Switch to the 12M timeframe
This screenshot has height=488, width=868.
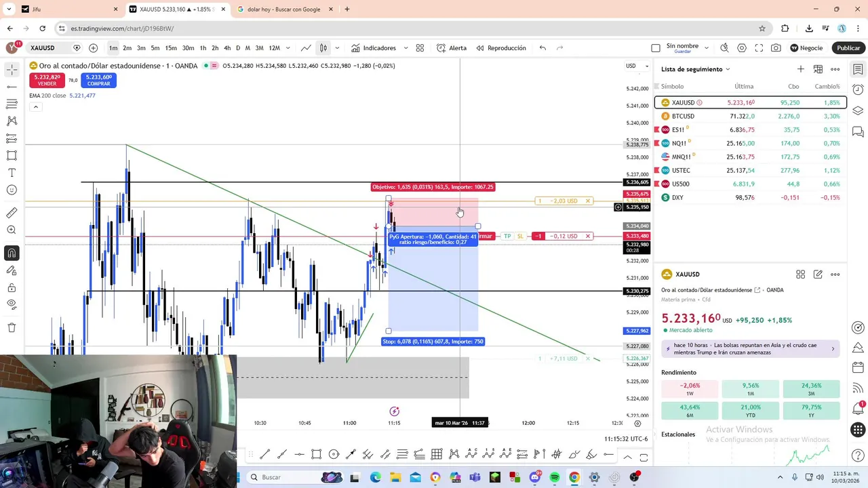pos(274,48)
